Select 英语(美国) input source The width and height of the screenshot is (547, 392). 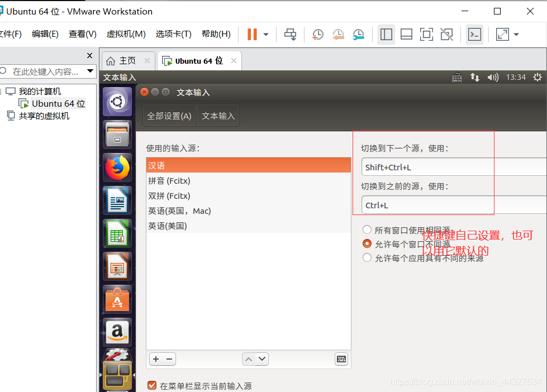coord(249,226)
